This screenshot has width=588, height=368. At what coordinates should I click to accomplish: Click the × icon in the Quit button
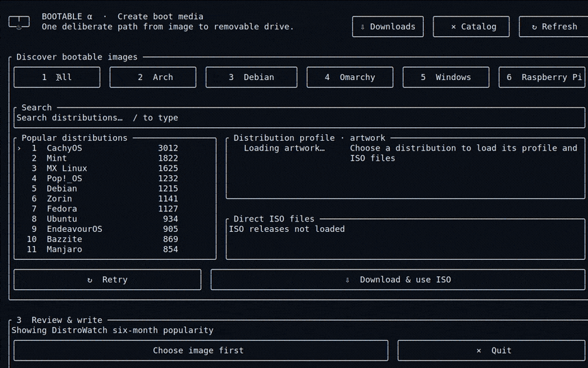(479, 351)
